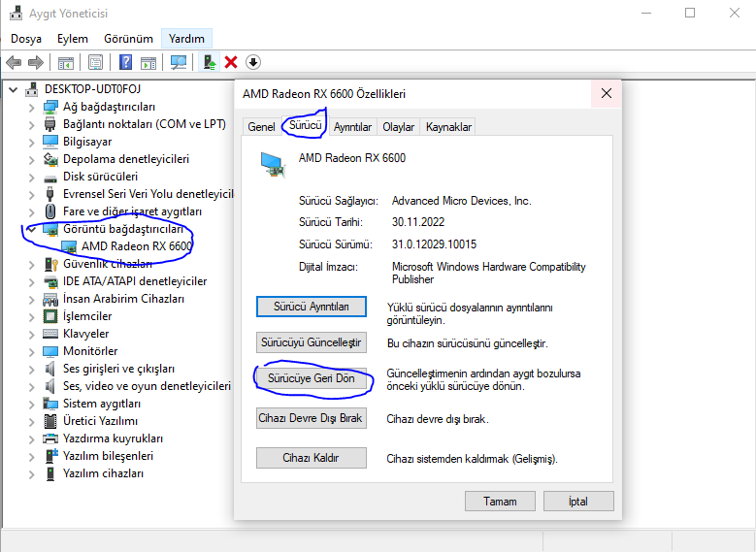Click the Monitörler display icon
Image resolution: width=756 pixels, height=552 pixels.
[x=50, y=351]
